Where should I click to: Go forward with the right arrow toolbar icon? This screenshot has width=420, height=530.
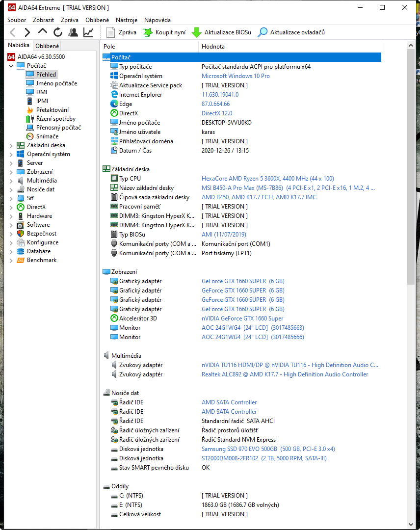tap(27, 32)
